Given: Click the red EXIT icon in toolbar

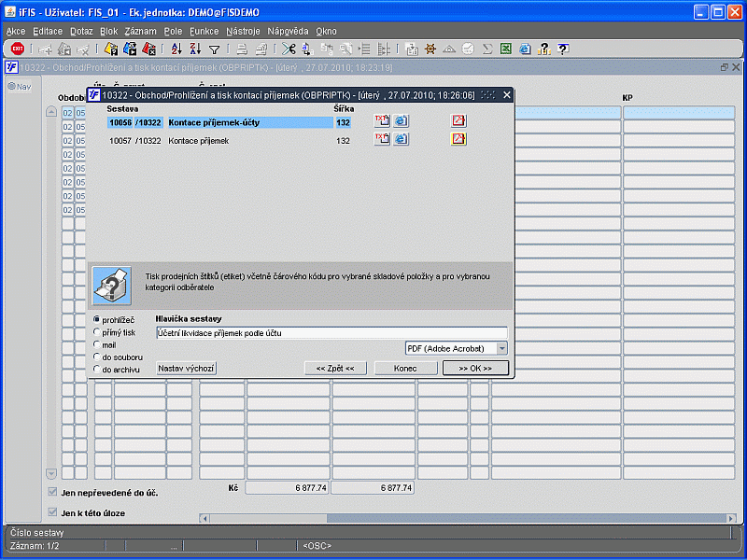Looking at the screenshot, I should [18, 49].
